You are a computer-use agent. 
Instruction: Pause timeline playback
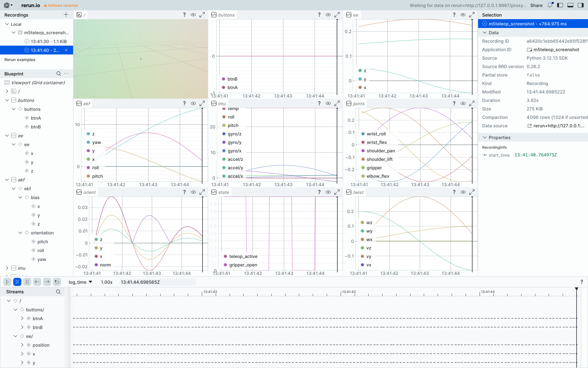[27, 282]
